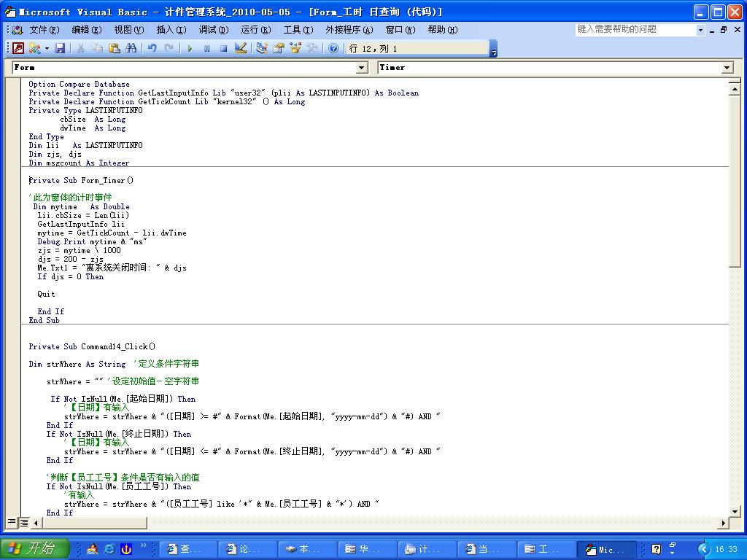
Task: Switch to Full Module View button
Action: coord(23,522)
